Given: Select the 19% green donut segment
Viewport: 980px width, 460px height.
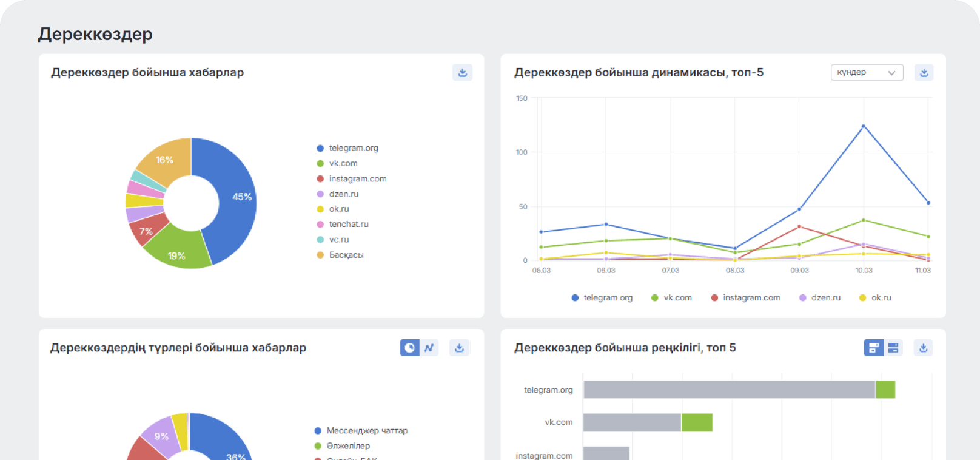Looking at the screenshot, I should [176, 250].
